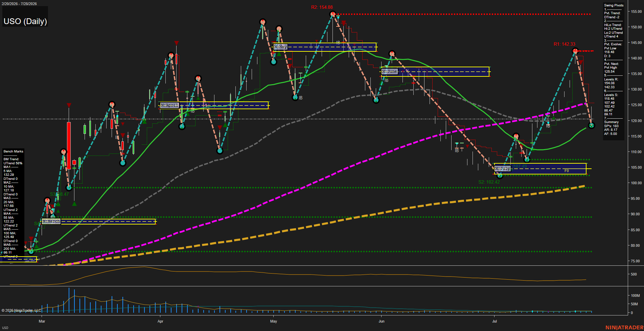644x331 pixels.
Task: Click the Pvt. Next: label
Action: [611, 64]
